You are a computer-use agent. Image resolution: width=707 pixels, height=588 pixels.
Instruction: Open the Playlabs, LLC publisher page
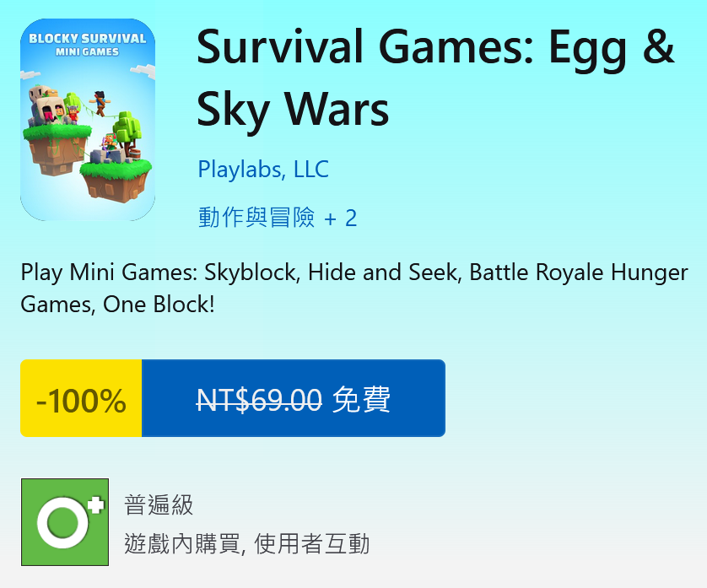262,169
